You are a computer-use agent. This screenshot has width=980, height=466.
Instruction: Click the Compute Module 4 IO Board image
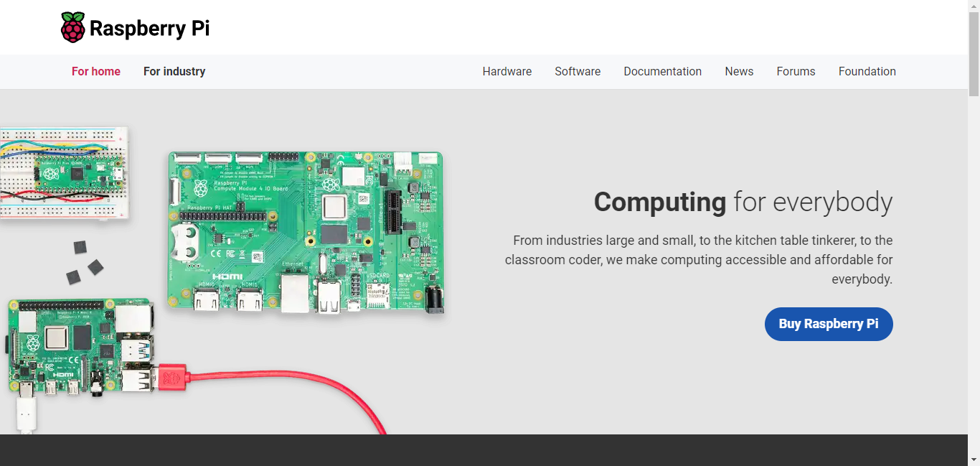click(306, 233)
